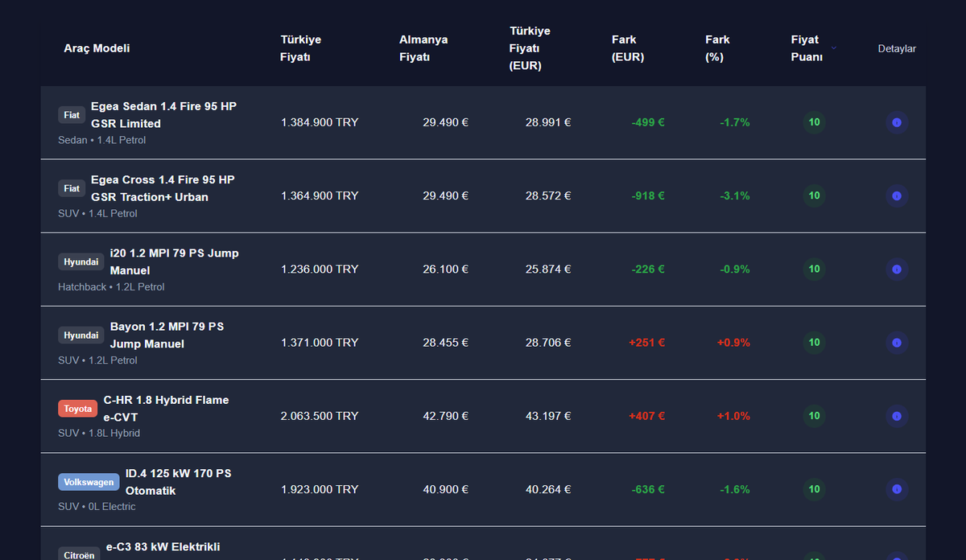This screenshot has height=560, width=966.
Task: Select C-HR 1.8 Hybrid Flame model name
Action: point(166,409)
